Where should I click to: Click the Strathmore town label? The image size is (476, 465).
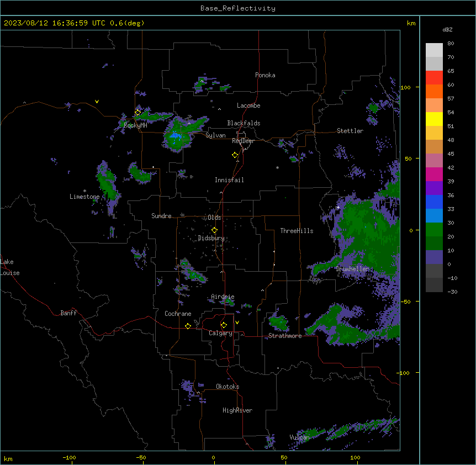[x=285, y=336]
